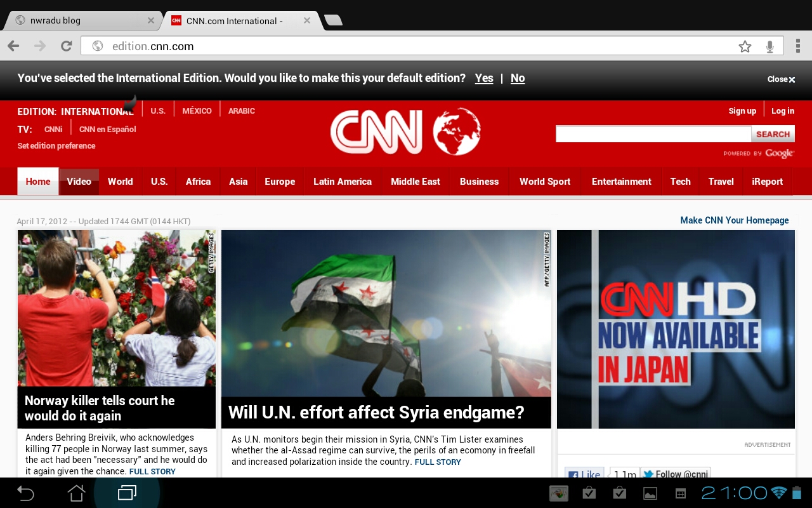Open headline Will U.N. effort affect Syria
The height and width of the screenshot is (508, 812).
(376, 412)
